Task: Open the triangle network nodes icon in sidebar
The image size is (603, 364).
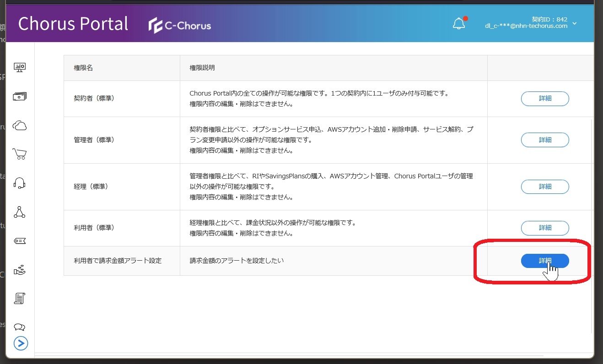Action: pos(20,212)
